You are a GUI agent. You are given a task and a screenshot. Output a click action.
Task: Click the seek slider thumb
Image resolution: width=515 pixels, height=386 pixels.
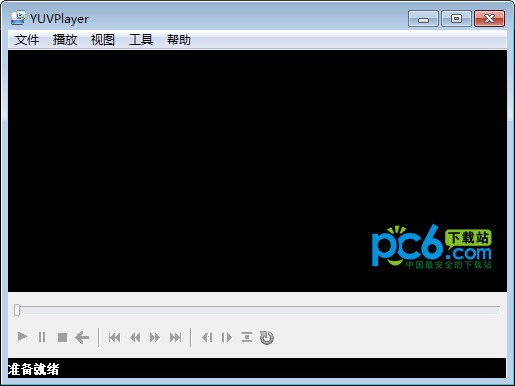[x=17, y=310]
